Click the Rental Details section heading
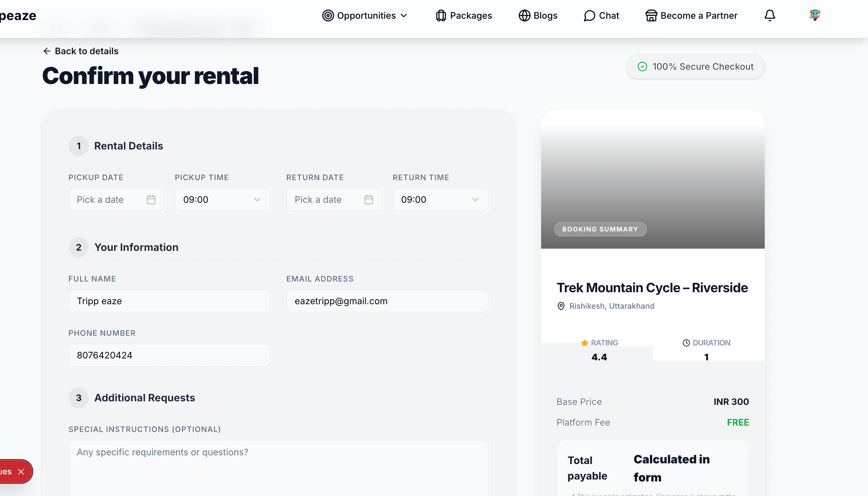Image resolution: width=868 pixels, height=496 pixels. tap(129, 146)
